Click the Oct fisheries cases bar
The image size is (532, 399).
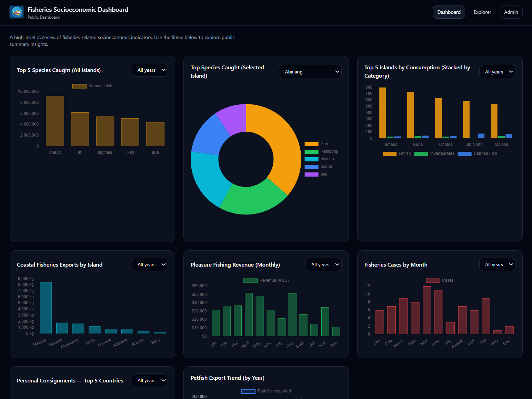[486, 316]
